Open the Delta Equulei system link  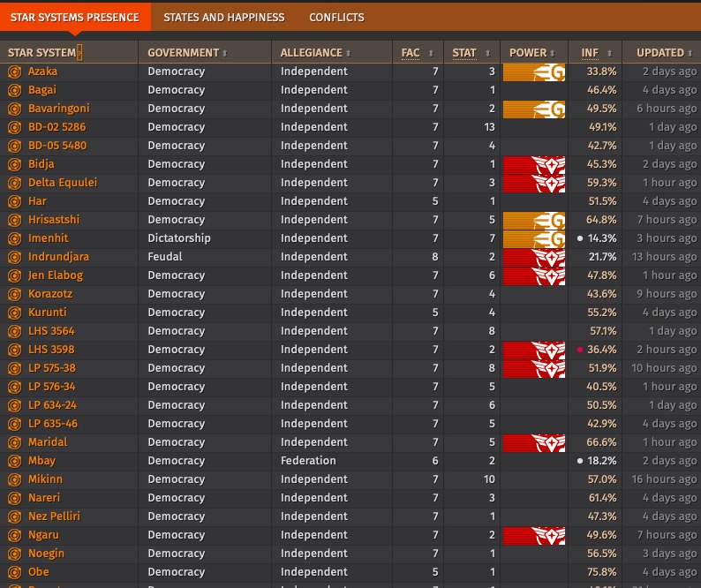62,183
